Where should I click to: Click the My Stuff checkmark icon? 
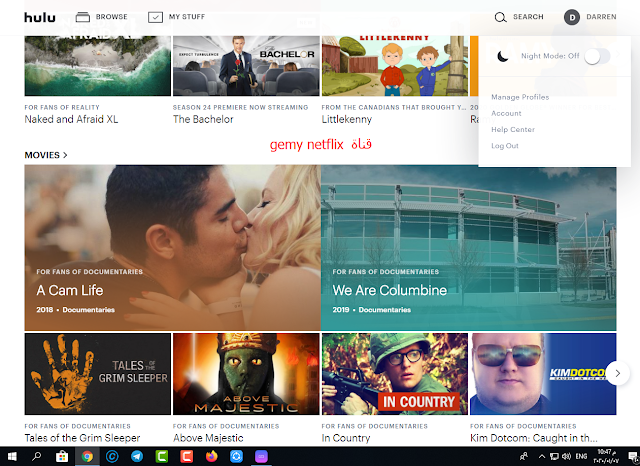pos(155,17)
